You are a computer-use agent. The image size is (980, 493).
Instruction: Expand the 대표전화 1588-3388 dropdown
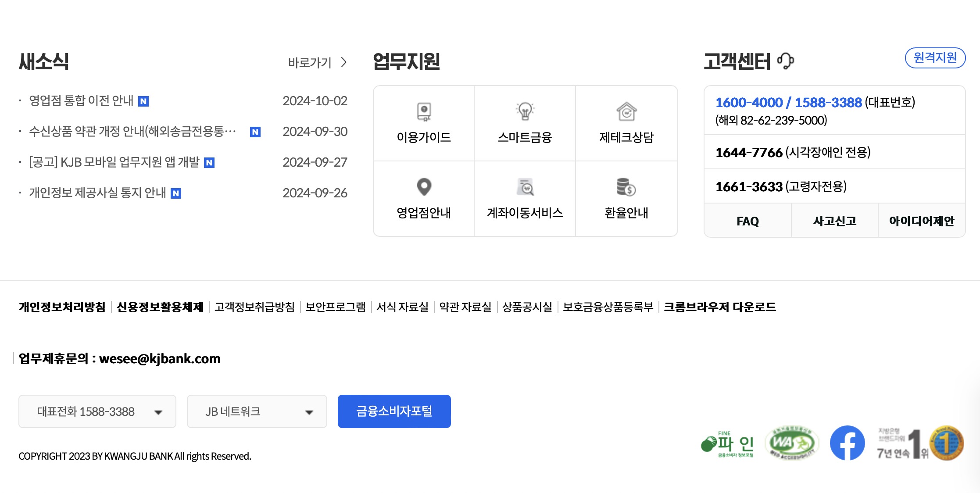coord(97,411)
